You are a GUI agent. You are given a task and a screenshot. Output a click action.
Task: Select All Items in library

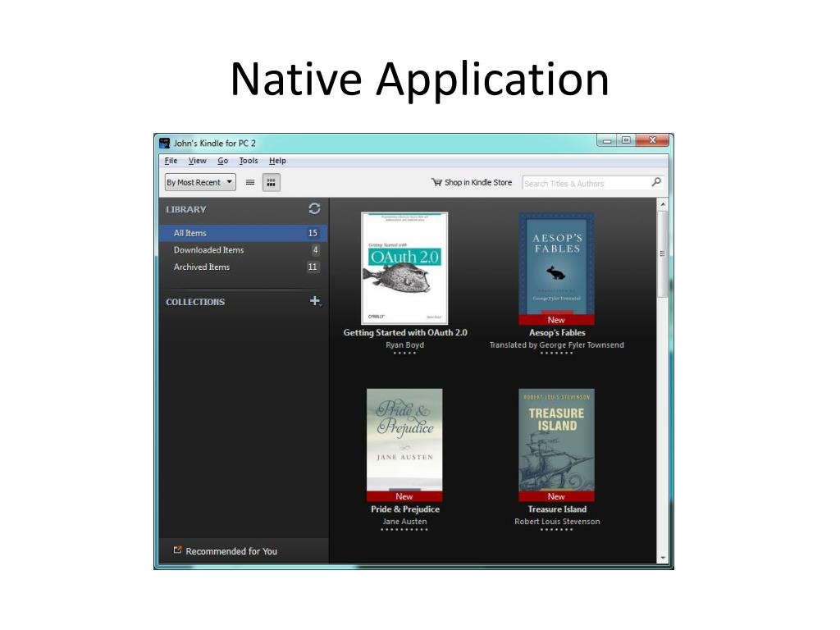pyautogui.click(x=243, y=233)
